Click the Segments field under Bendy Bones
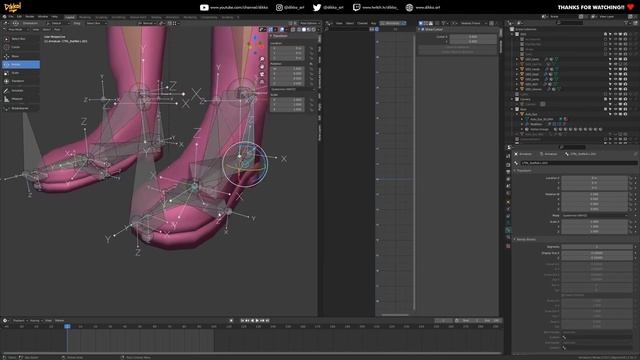 pyautogui.click(x=596, y=247)
